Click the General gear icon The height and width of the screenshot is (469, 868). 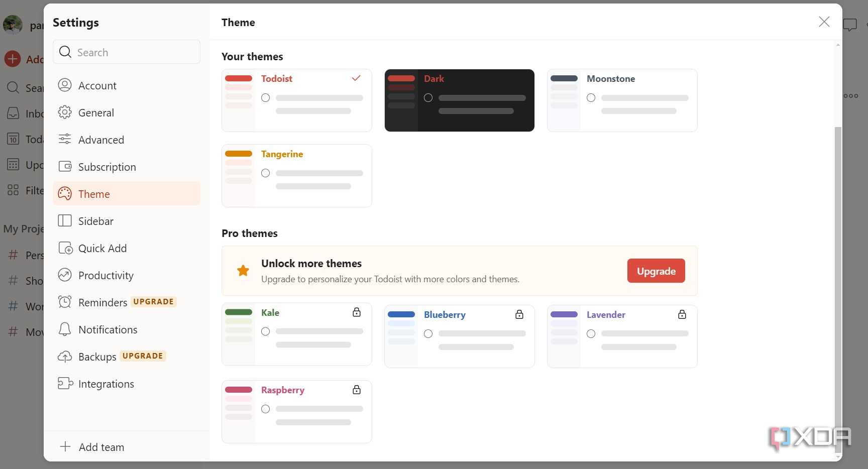[65, 112]
